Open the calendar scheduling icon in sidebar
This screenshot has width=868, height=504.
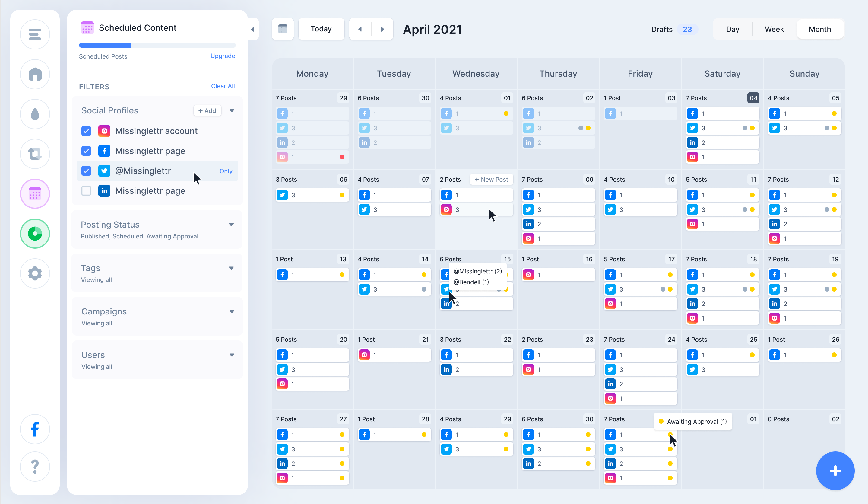[x=35, y=193]
